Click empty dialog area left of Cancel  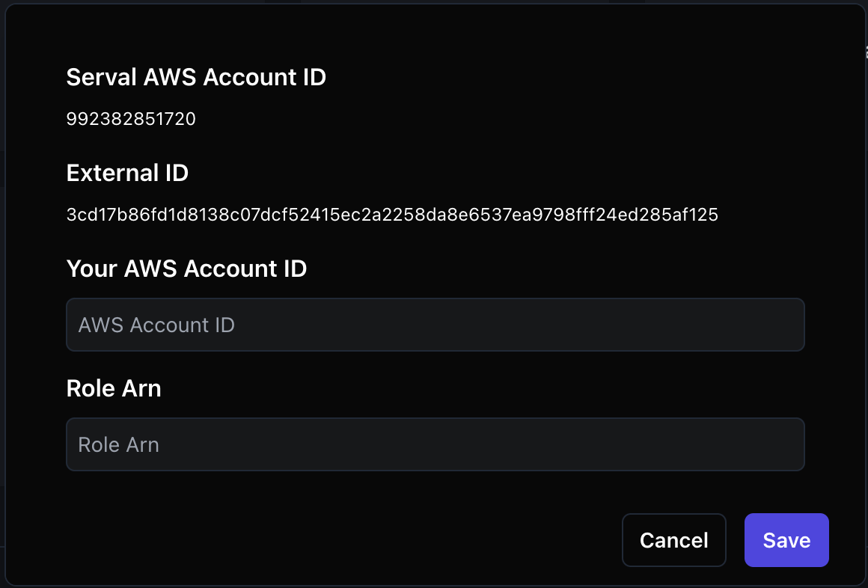pos(332,540)
